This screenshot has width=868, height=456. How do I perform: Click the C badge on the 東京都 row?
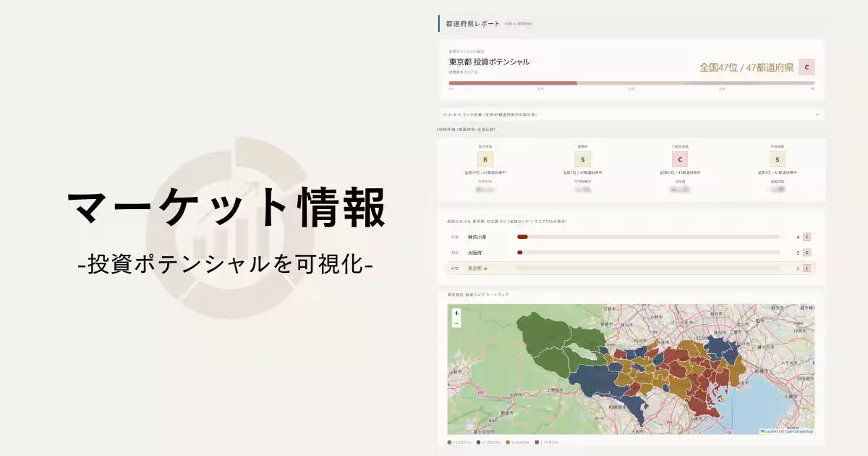click(x=807, y=269)
